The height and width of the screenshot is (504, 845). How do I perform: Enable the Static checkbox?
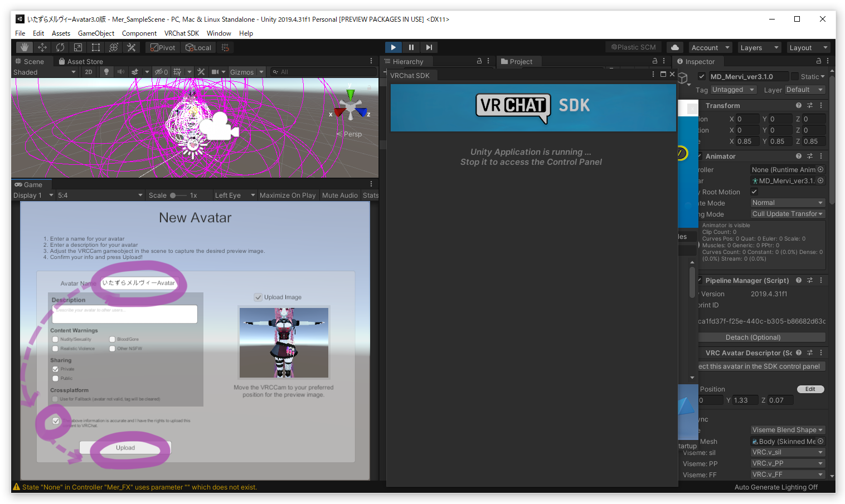point(795,76)
